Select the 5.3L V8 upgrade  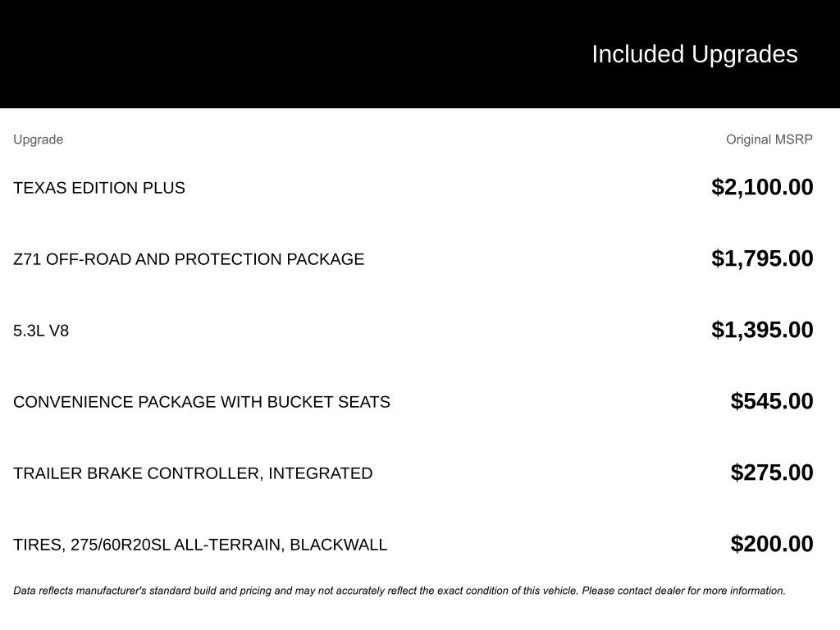click(41, 331)
